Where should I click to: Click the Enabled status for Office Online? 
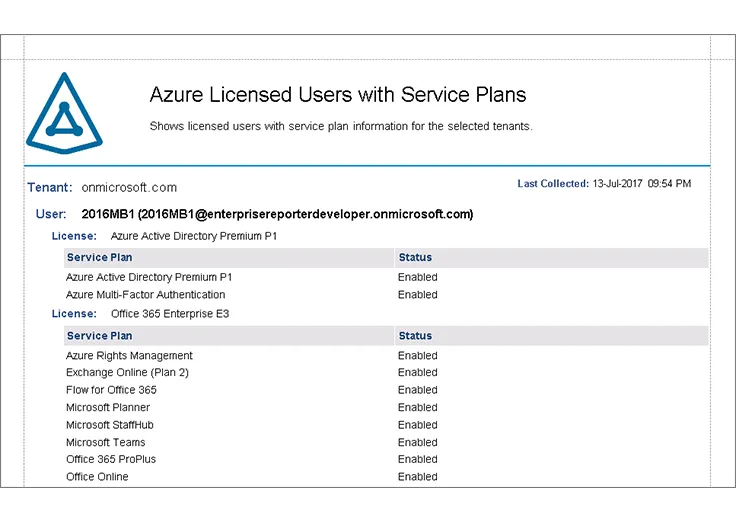coord(417,477)
